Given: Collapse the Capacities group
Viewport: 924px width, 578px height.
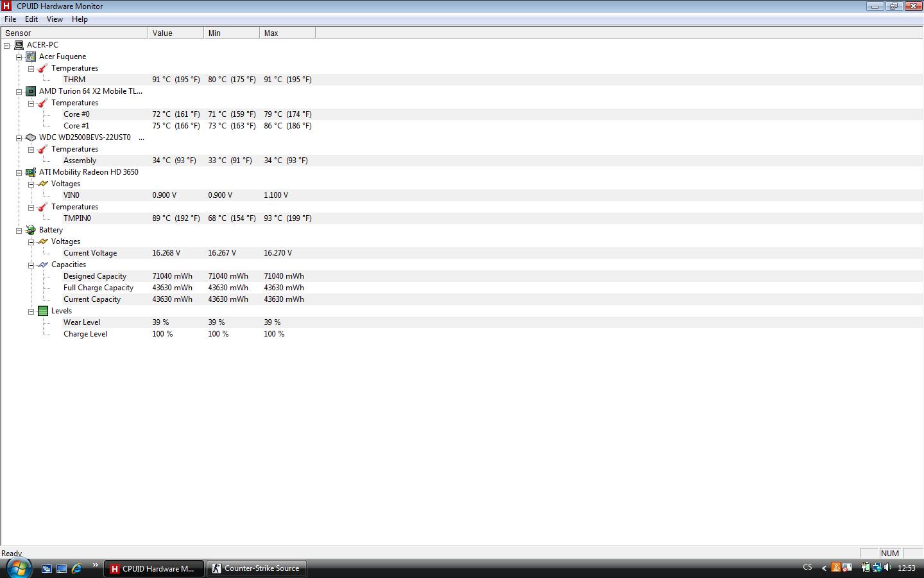Looking at the screenshot, I should coord(31,265).
